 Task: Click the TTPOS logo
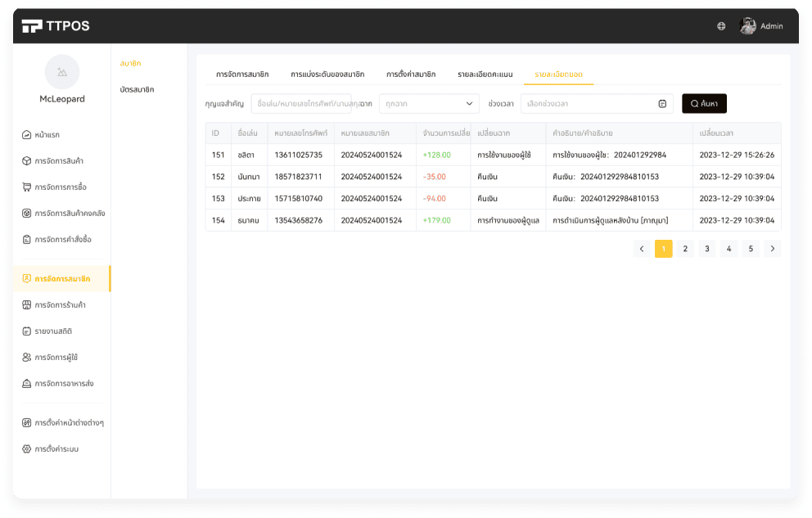click(56, 26)
